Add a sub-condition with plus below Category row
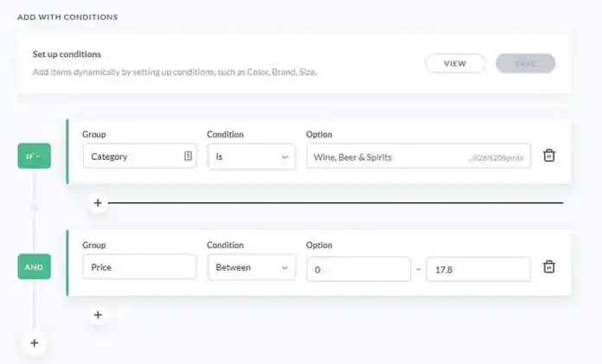This screenshot has width=602, height=364. pyautogui.click(x=98, y=202)
